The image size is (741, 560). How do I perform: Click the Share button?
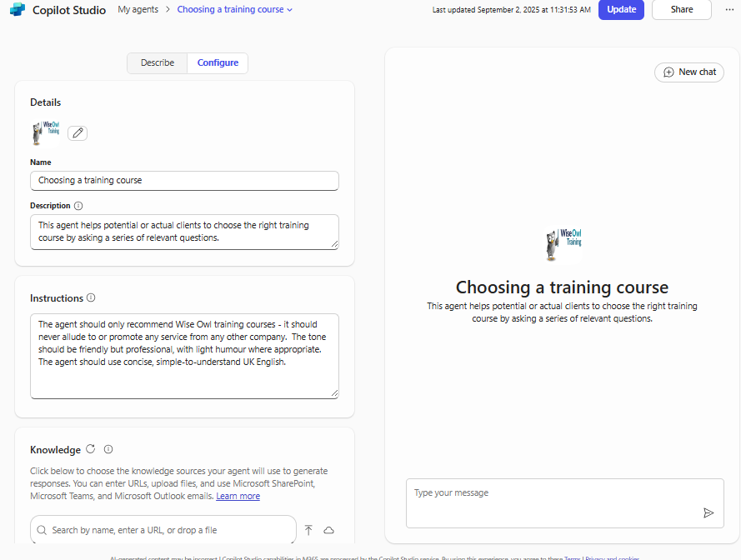(681, 9)
